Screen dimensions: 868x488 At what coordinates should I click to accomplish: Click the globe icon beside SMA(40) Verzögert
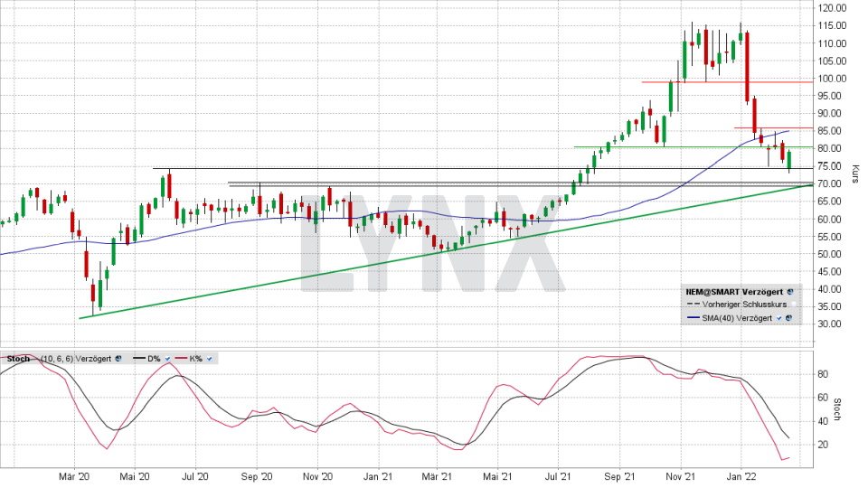tap(789, 318)
